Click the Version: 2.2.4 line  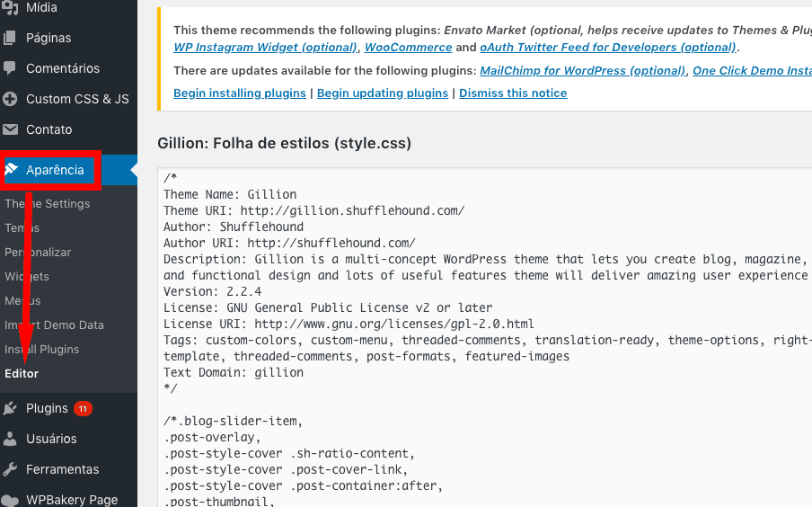212,291
